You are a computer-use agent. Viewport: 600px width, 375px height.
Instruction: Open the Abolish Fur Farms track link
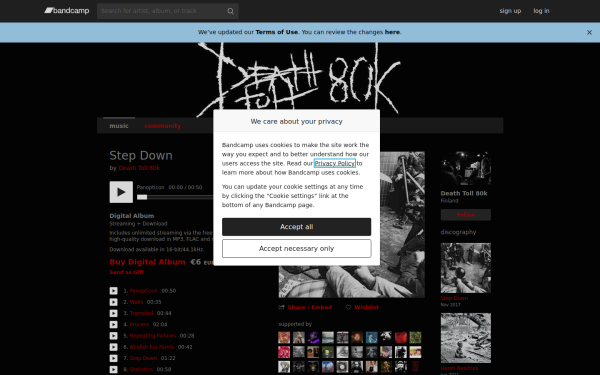point(152,347)
